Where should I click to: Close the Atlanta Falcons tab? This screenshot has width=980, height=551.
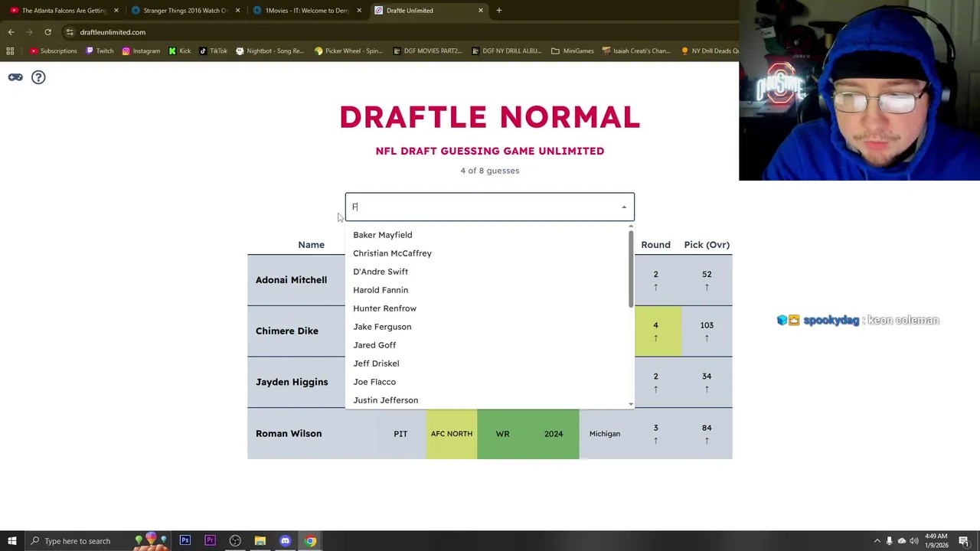point(116,11)
